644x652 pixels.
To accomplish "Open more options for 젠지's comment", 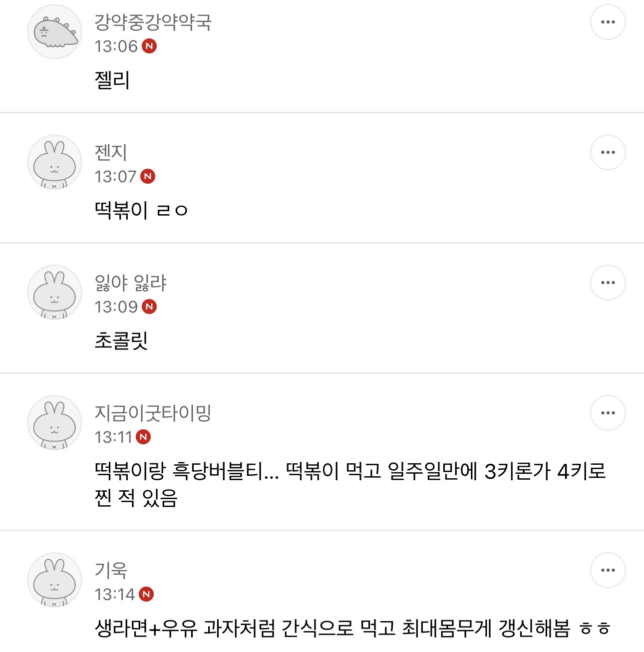I will 608,152.
